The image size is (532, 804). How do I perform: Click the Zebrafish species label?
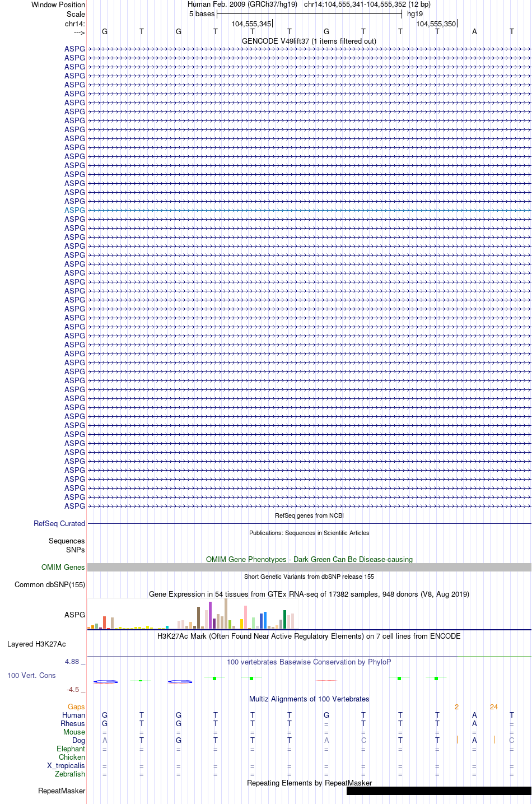pyautogui.click(x=70, y=774)
